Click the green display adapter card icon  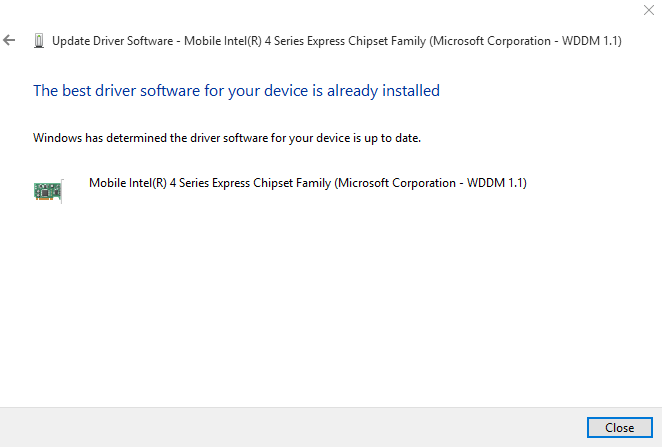tap(48, 191)
